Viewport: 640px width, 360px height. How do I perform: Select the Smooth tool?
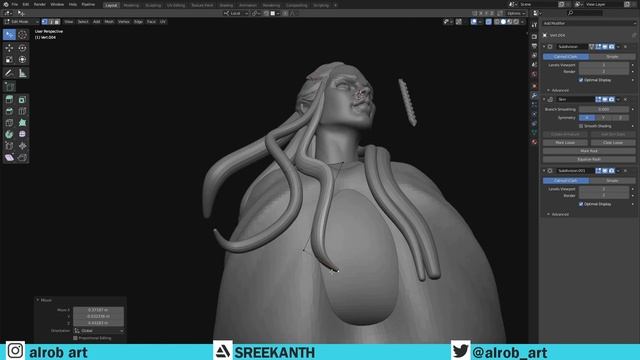coord(22,134)
